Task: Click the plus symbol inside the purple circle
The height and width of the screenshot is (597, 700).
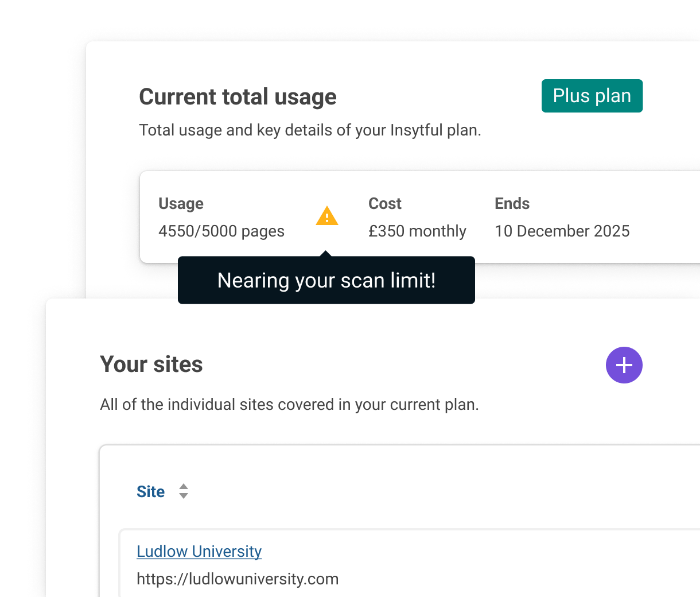Action: click(624, 365)
